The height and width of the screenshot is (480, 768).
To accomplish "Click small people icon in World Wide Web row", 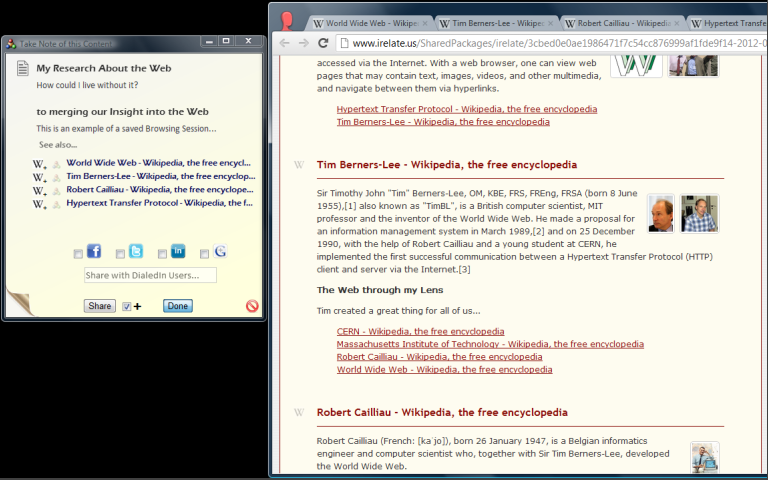I will (57, 165).
